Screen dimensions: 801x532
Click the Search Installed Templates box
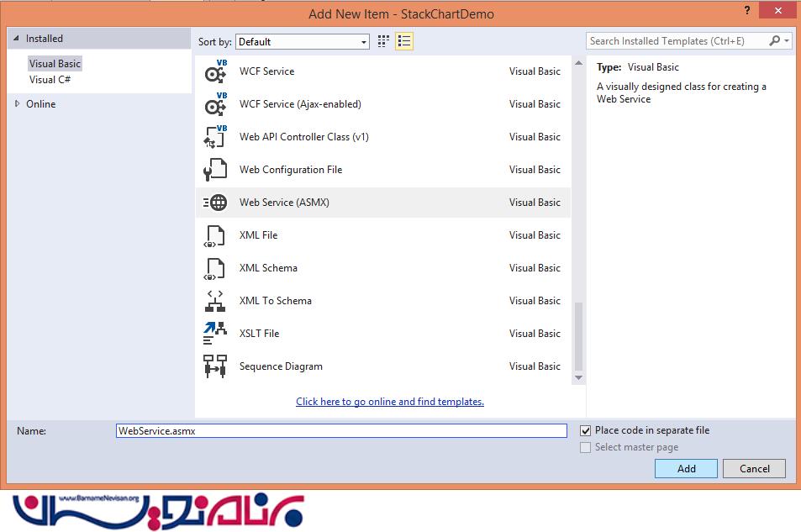click(x=677, y=41)
